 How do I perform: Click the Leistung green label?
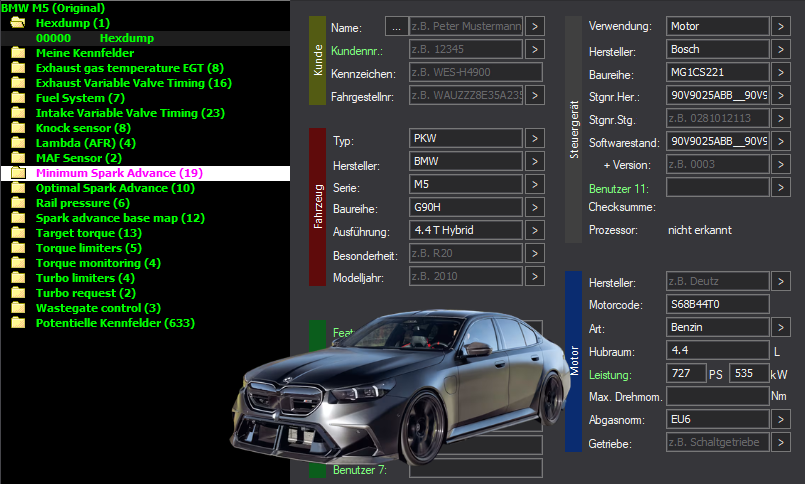pos(610,375)
